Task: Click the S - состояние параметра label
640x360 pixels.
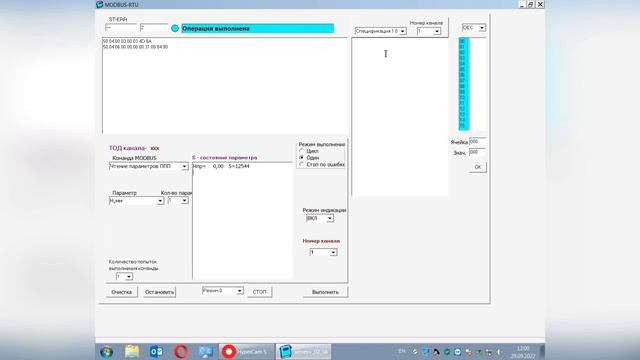Action: pyautogui.click(x=224, y=158)
